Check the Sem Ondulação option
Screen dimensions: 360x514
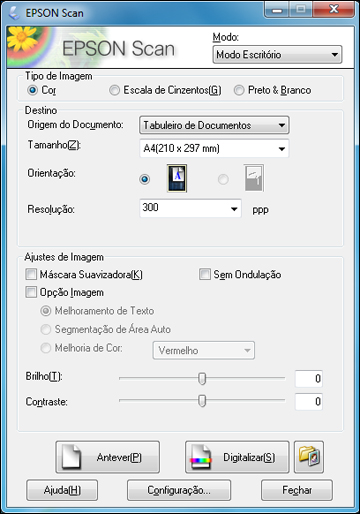(205, 275)
